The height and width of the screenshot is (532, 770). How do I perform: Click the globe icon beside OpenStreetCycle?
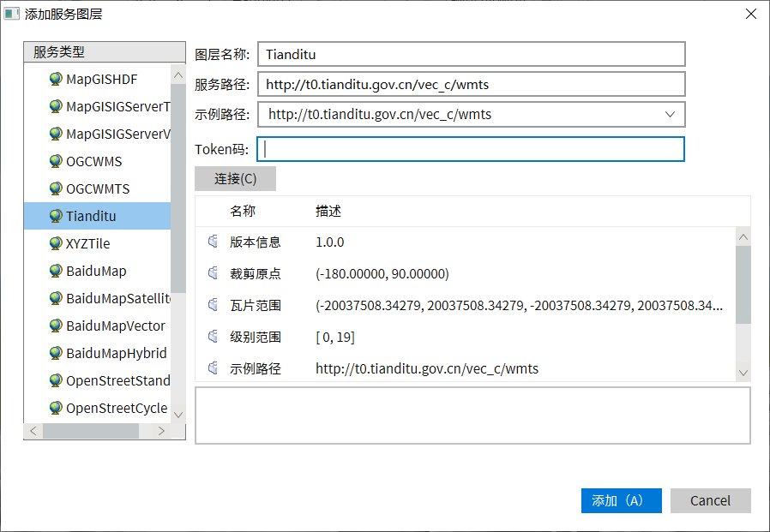[x=56, y=409]
